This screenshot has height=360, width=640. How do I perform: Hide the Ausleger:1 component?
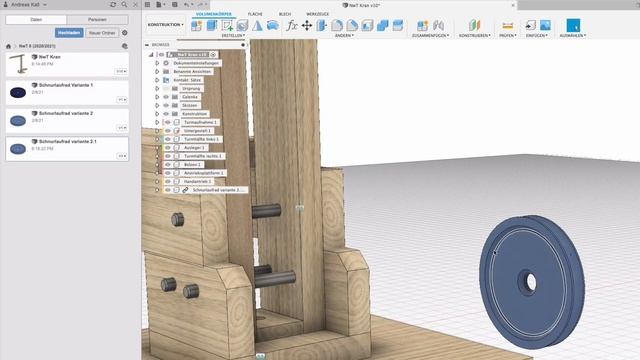[x=168, y=147]
